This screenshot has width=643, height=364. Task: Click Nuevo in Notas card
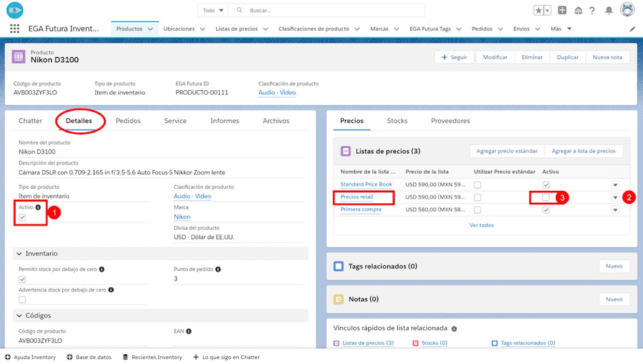(x=614, y=299)
